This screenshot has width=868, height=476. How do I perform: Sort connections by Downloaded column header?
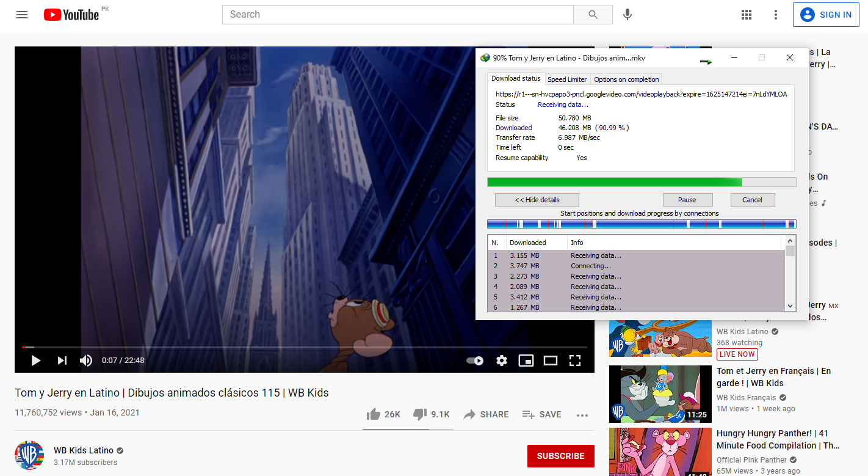(x=537, y=243)
